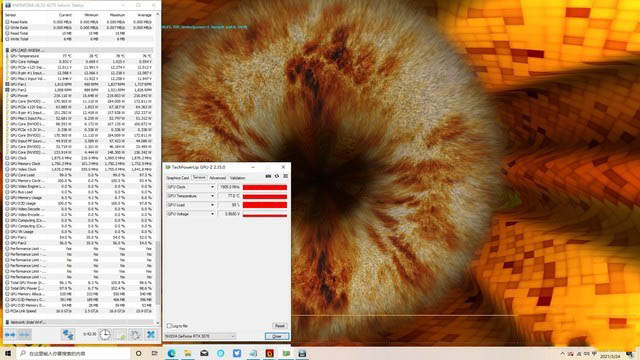Click the Reset button in GPU-Z

point(280,326)
